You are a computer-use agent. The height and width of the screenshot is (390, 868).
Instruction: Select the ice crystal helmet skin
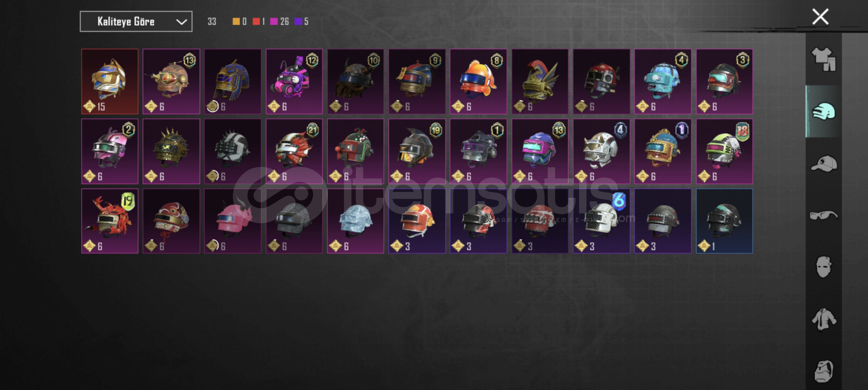point(356,221)
